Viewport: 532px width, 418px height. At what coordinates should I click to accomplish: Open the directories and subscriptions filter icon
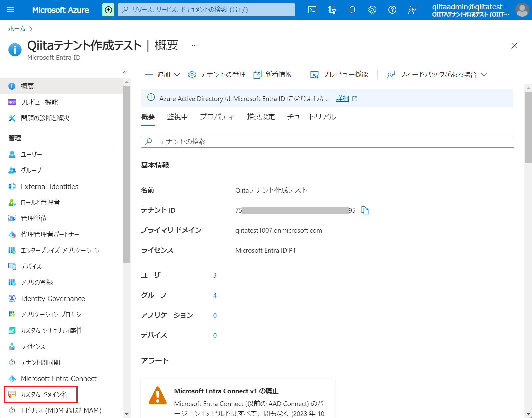332,10
